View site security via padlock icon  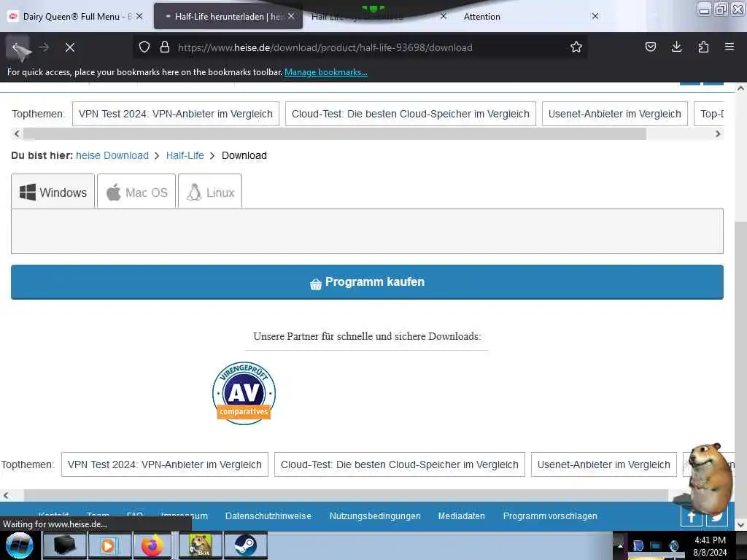point(165,47)
